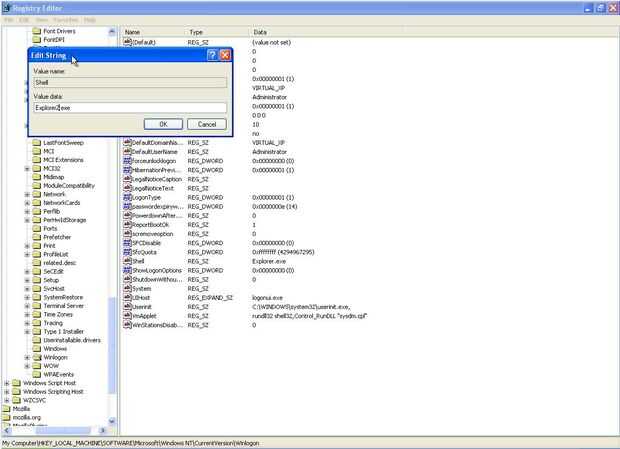620x449 pixels.
Task: Click the UIHost value icon
Action: [x=127, y=298]
